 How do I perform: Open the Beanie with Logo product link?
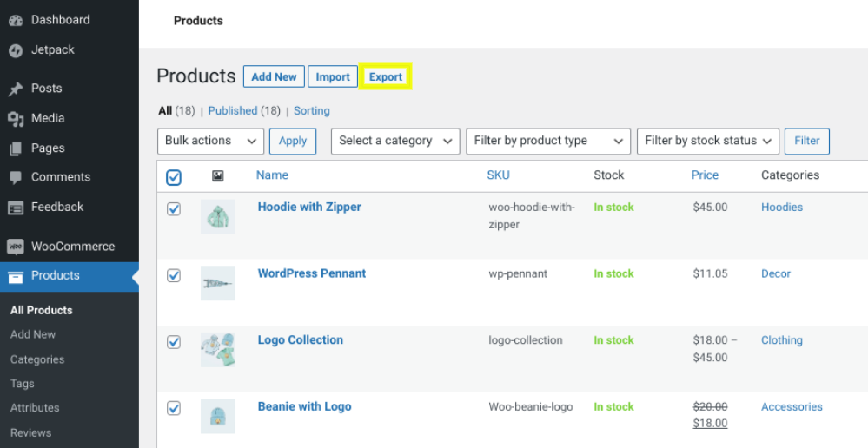pos(304,406)
